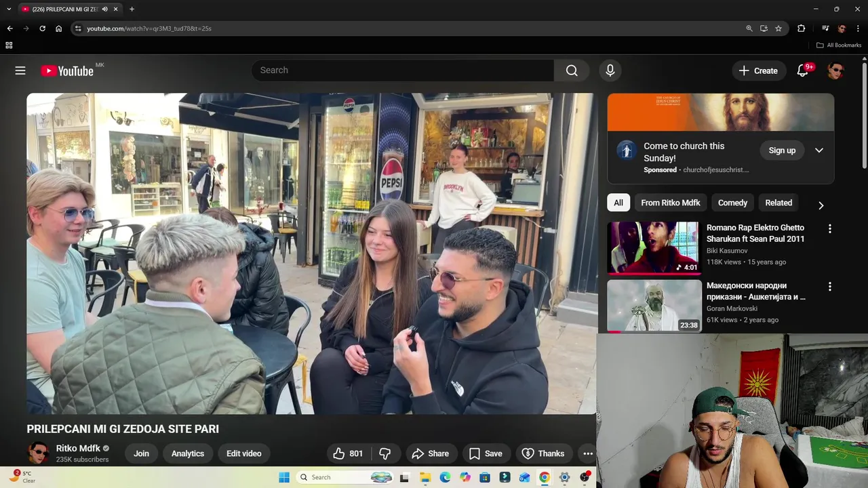Open the Ritko Mdfk channel name link

point(78,448)
